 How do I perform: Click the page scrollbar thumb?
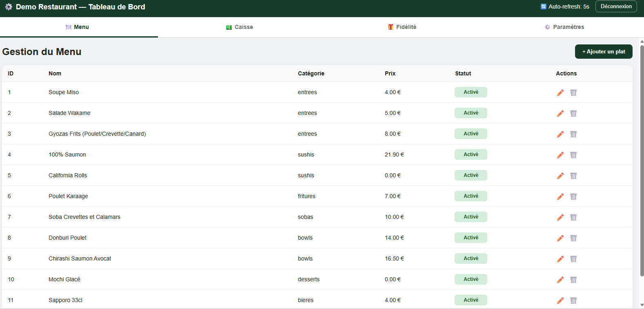(642, 160)
